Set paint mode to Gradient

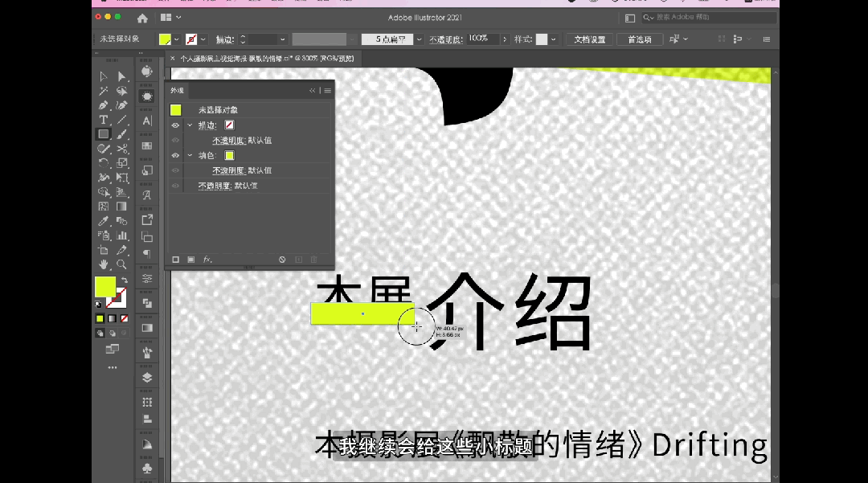pos(113,319)
